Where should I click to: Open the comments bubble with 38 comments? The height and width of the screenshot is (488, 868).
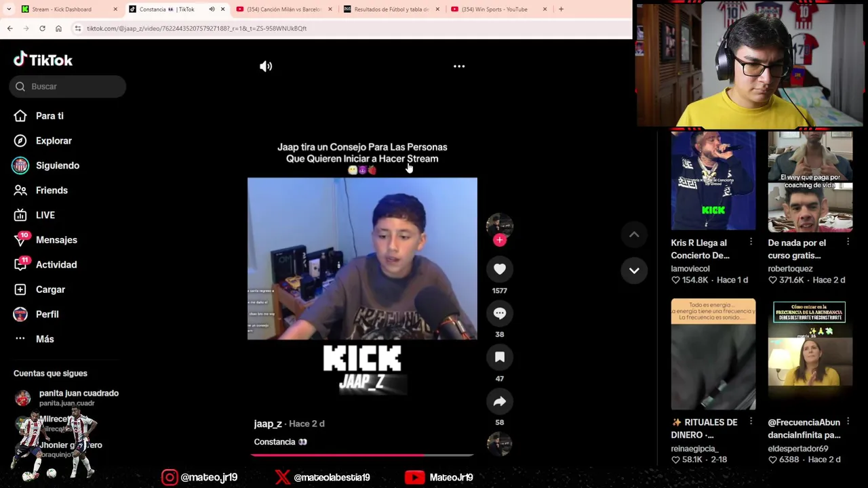(x=500, y=313)
